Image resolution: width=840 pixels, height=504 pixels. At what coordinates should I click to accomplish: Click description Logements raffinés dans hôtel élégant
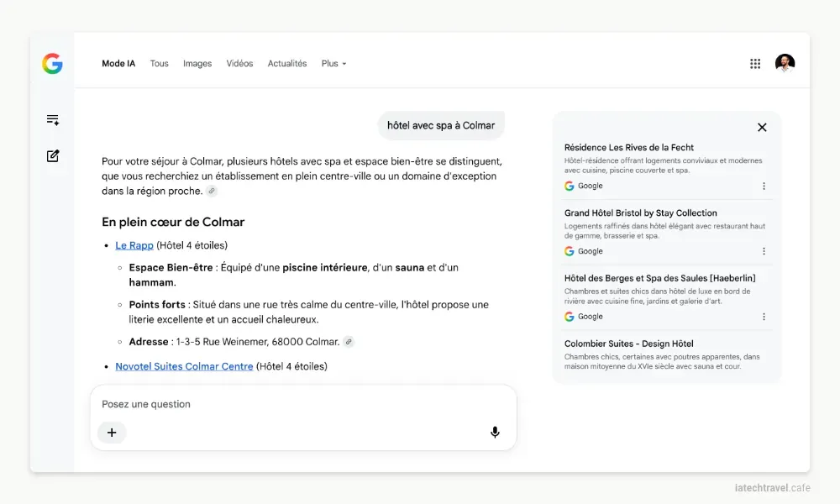pyautogui.click(x=664, y=231)
